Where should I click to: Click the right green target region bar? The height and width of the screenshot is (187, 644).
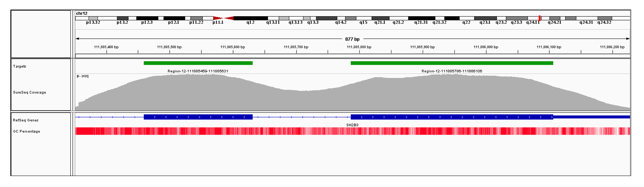click(452, 63)
